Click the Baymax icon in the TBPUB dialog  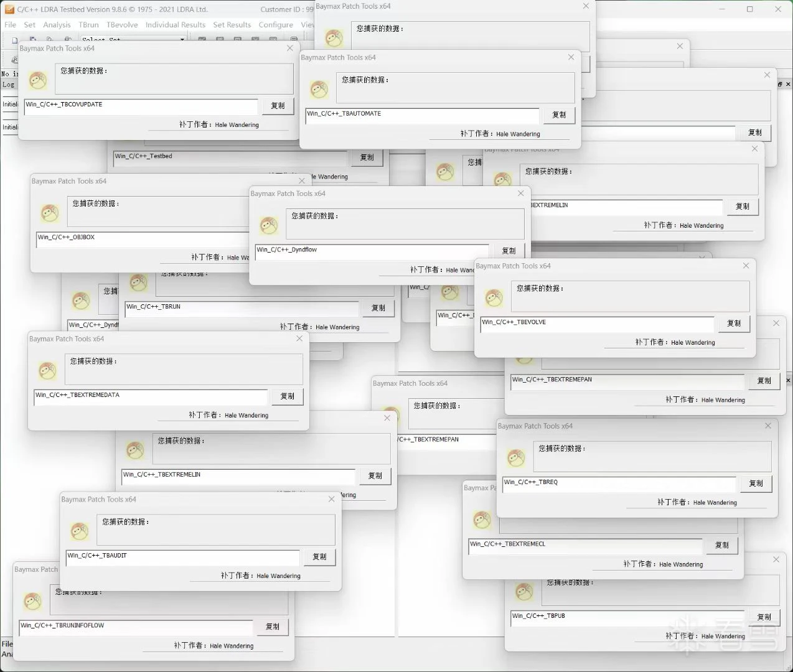[524, 592]
